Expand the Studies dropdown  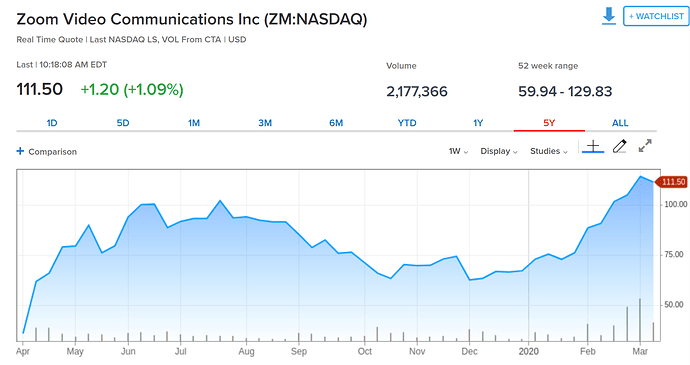pyautogui.click(x=549, y=151)
